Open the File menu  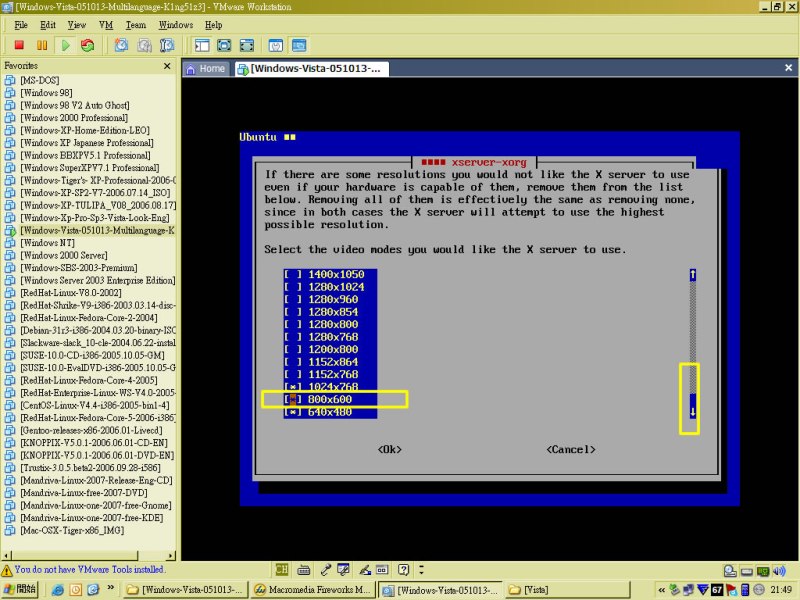tap(21, 25)
